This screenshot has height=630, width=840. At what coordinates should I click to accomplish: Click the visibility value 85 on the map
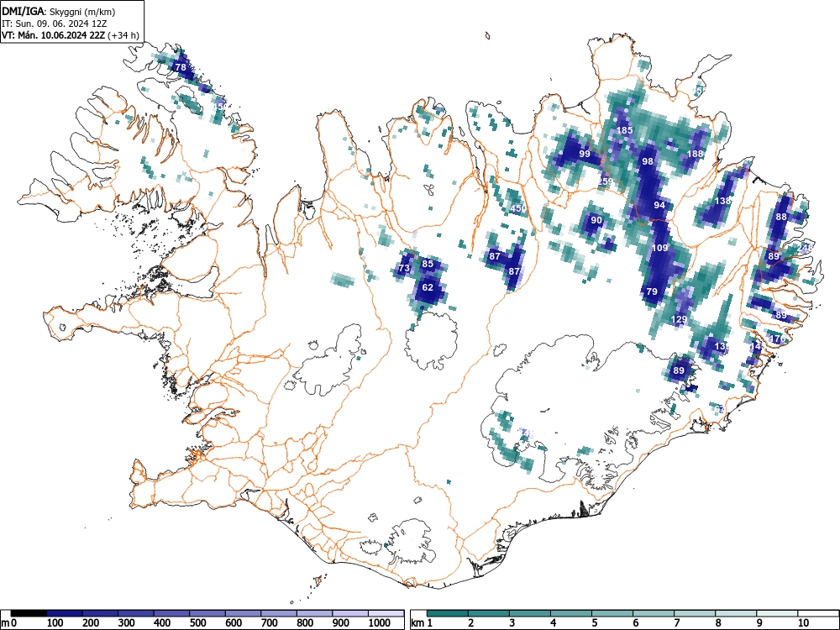428,264
